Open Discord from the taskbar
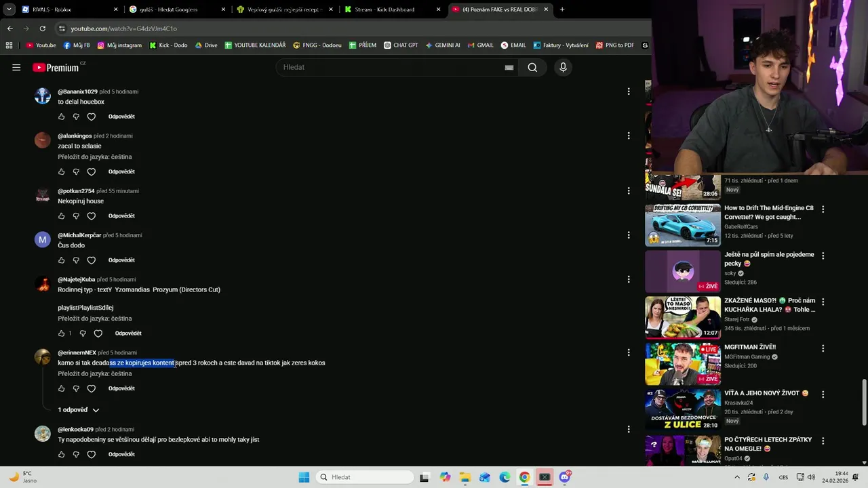This screenshot has height=488, width=868. [565, 477]
